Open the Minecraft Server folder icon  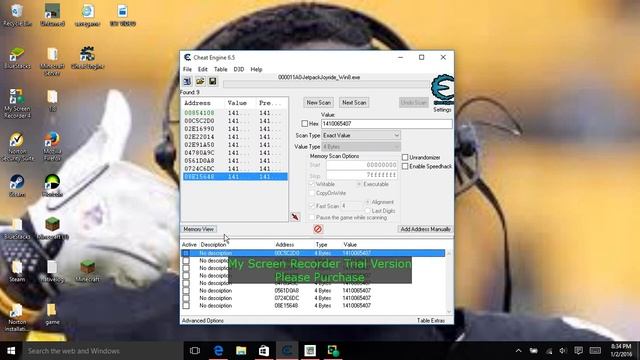point(52,62)
